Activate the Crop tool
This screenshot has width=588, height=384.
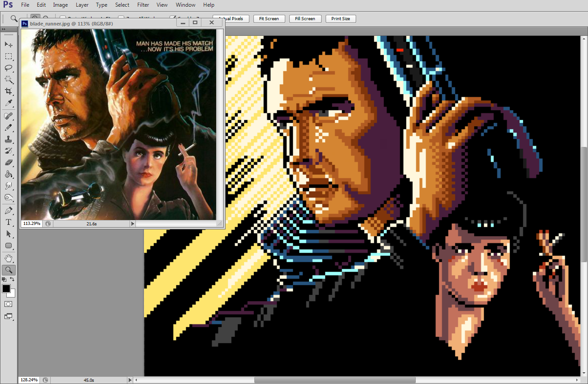coord(9,91)
